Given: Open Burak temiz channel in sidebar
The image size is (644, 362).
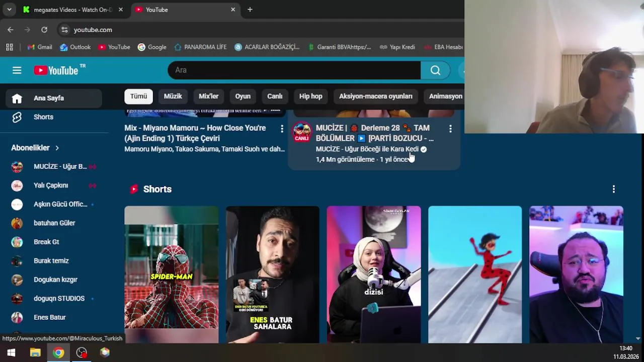Looking at the screenshot, I should pos(54,261).
